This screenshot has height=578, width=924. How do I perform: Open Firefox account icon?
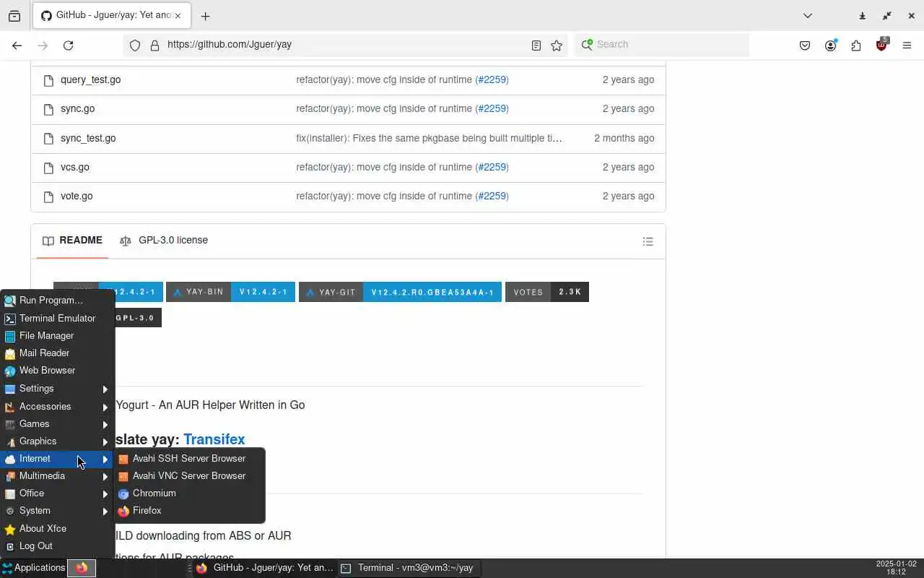click(x=831, y=45)
